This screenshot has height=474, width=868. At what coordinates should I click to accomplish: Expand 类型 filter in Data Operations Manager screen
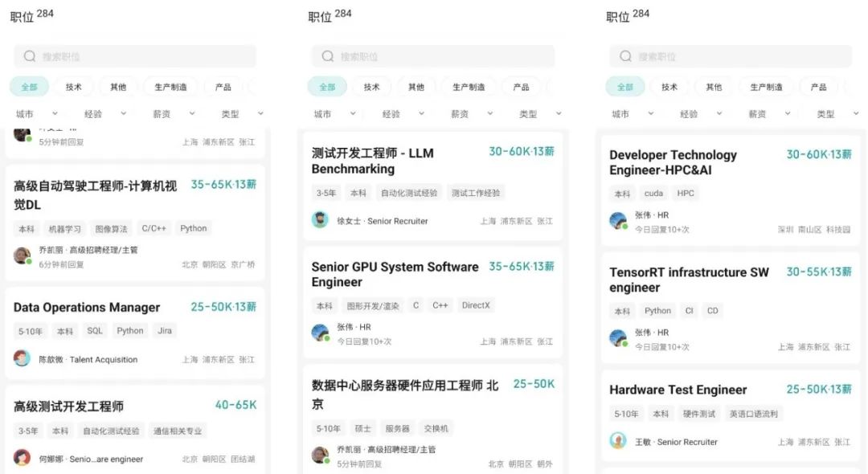243,114
